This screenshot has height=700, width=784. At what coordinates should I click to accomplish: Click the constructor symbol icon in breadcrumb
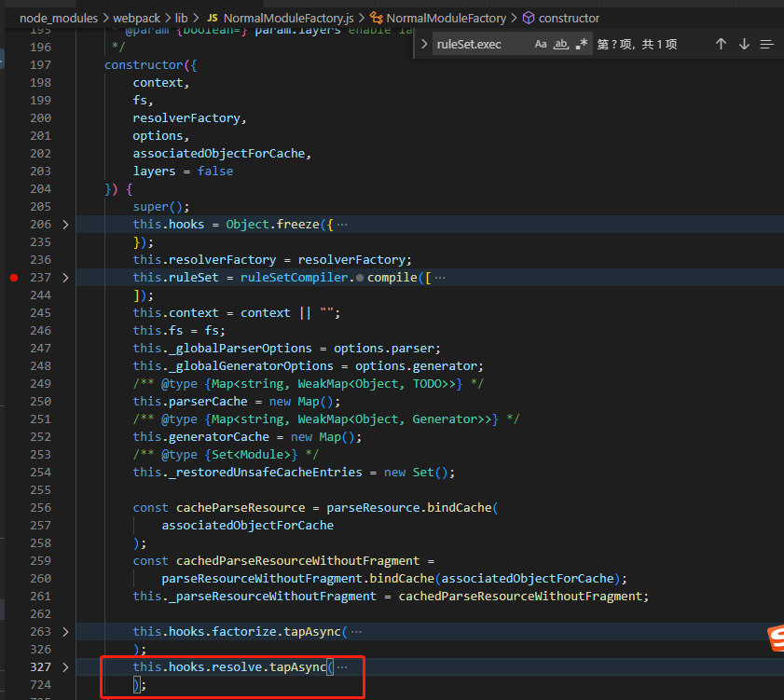pyautogui.click(x=528, y=18)
